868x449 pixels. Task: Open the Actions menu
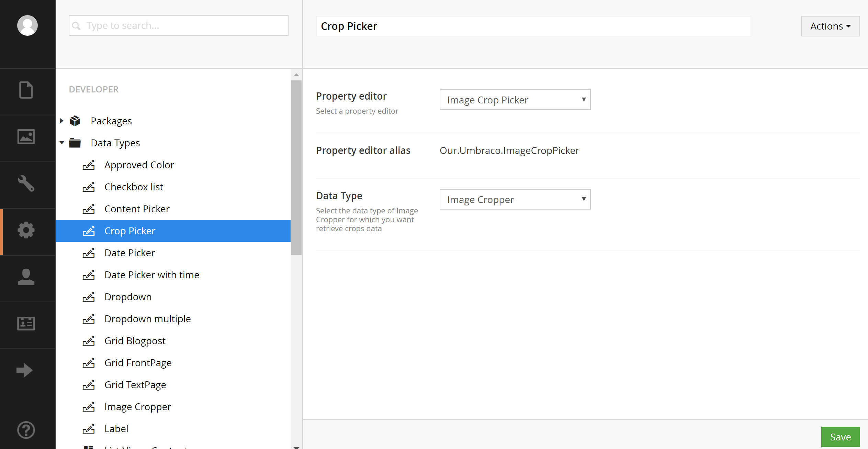830,26
